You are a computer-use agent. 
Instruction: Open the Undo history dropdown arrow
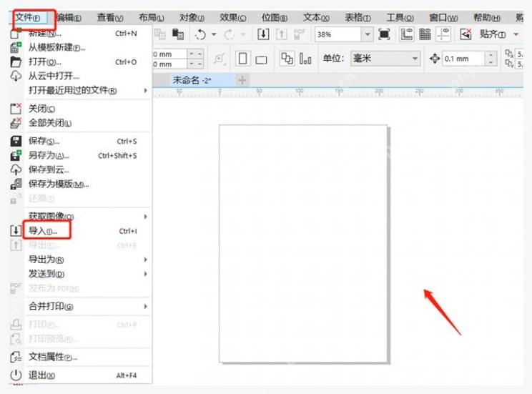pyautogui.click(x=214, y=34)
